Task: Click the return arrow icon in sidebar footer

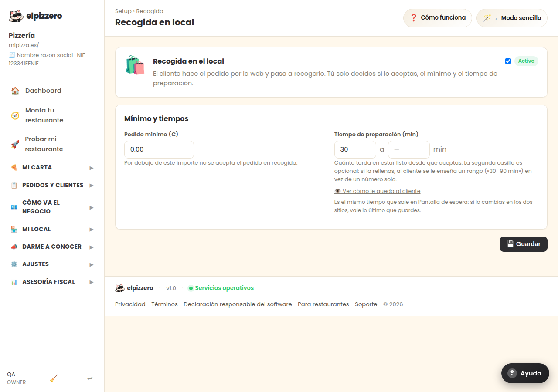Action: click(x=90, y=378)
